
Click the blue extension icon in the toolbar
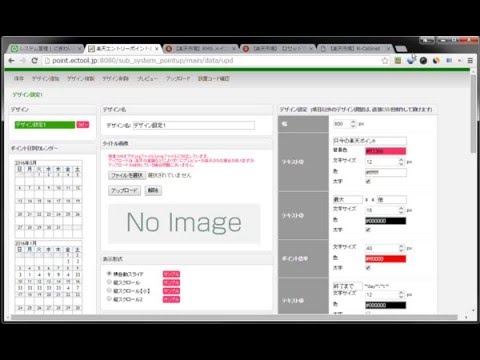pos(411,60)
